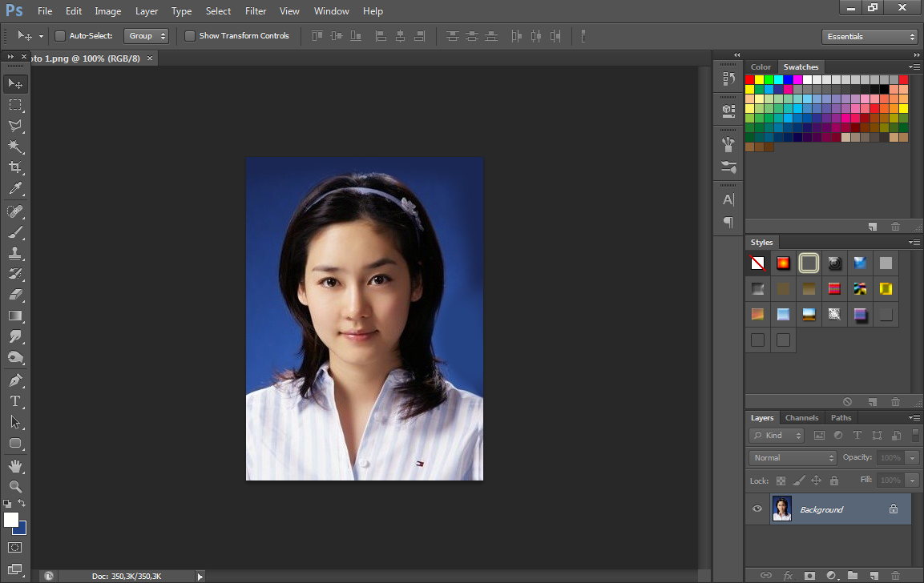This screenshot has width=924, height=583.
Task: Enable Show Transform Controls
Action: click(190, 36)
